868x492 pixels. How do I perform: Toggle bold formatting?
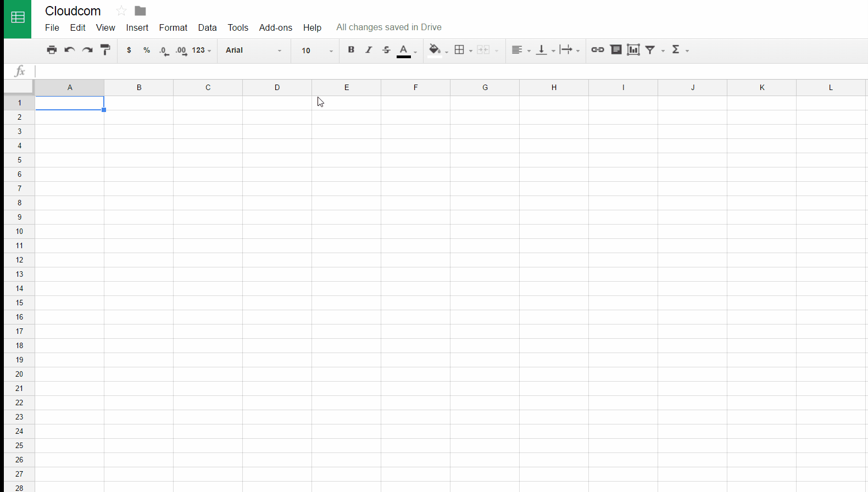(x=351, y=49)
